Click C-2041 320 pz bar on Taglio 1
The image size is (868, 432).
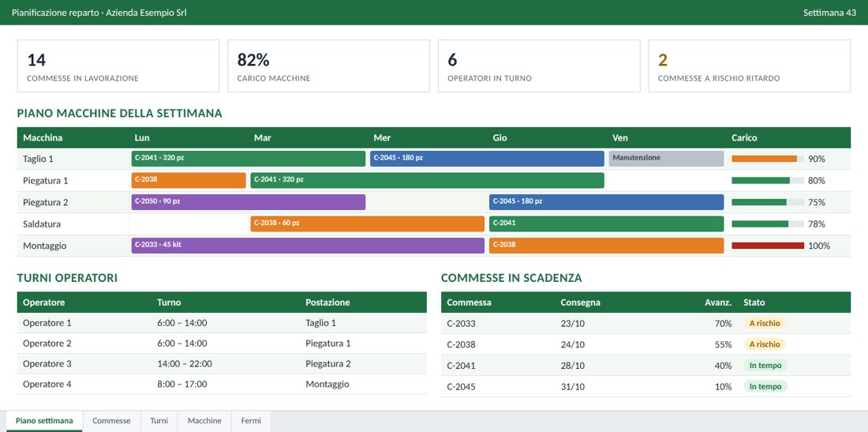(x=248, y=159)
